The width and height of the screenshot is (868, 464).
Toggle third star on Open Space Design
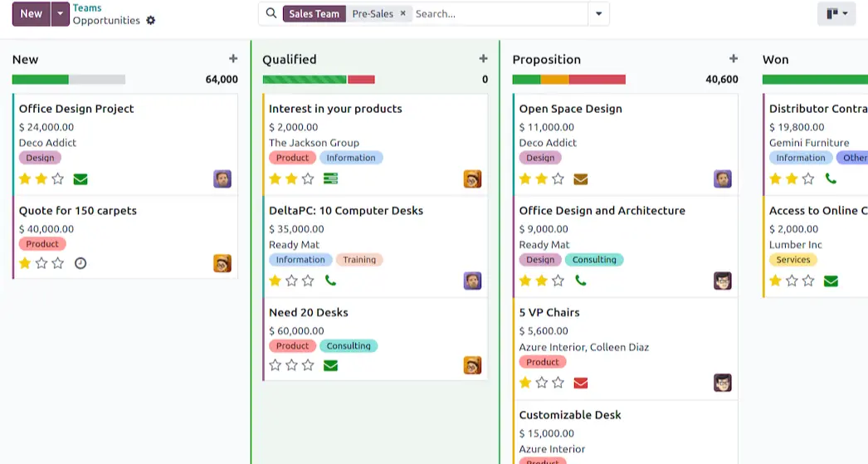558,178
